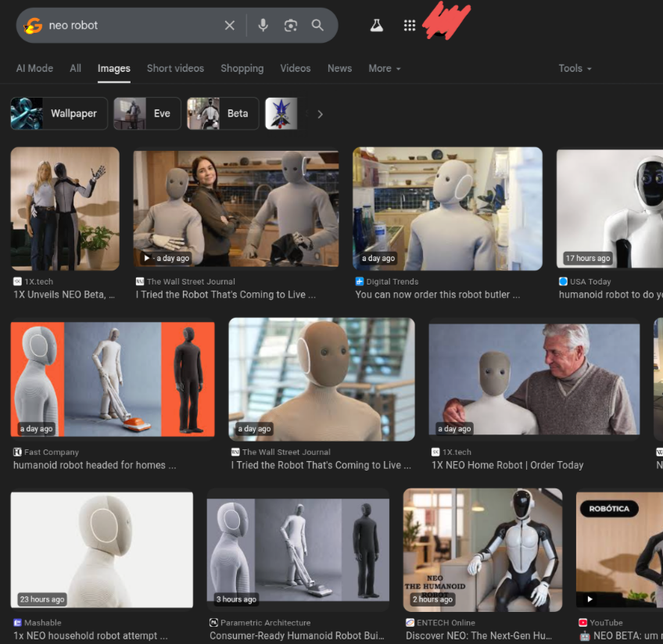Click 'The Wall Street Journal' source in second row
This screenshot has width=663, height=644.
click(x=286, y=453)
